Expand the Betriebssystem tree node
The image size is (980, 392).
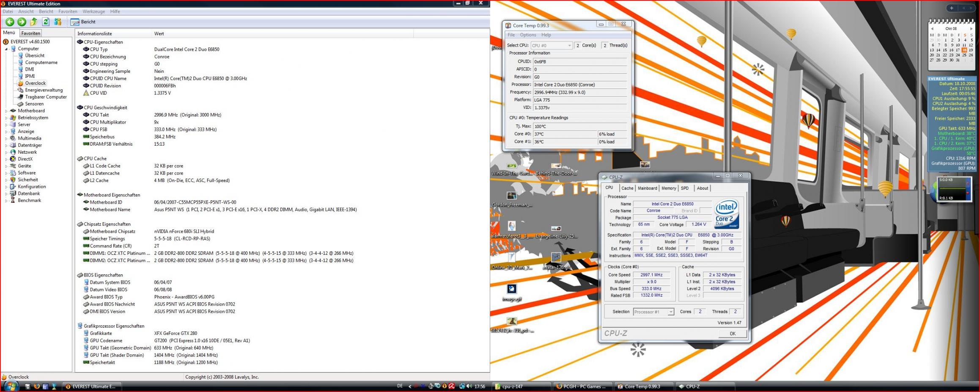6,118
